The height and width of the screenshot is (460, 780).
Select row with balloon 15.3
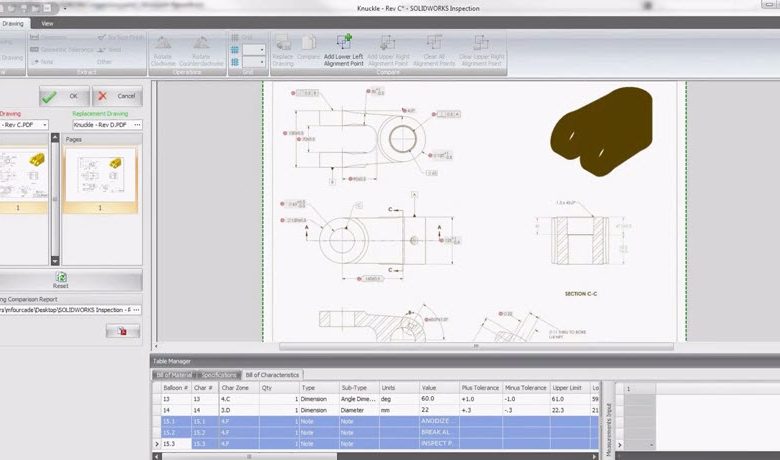tap(376, 444)
